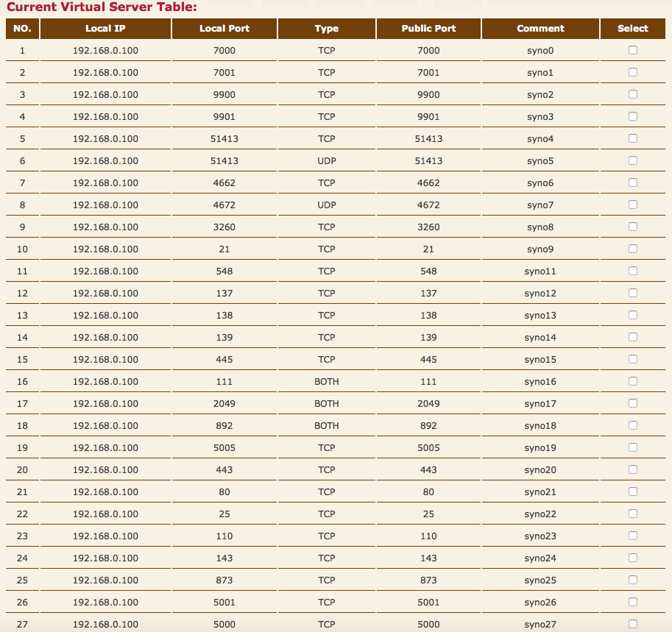Click the Select column header
672x632 pixels.
[632, 29]
